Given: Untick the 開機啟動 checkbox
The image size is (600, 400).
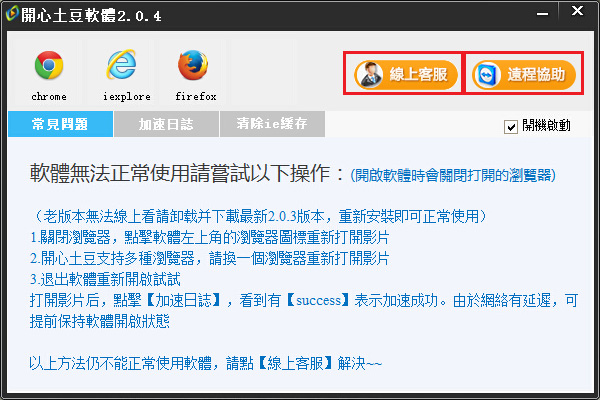Looking at the screenshot, I should pyautogui.click(x=510, y=127).
